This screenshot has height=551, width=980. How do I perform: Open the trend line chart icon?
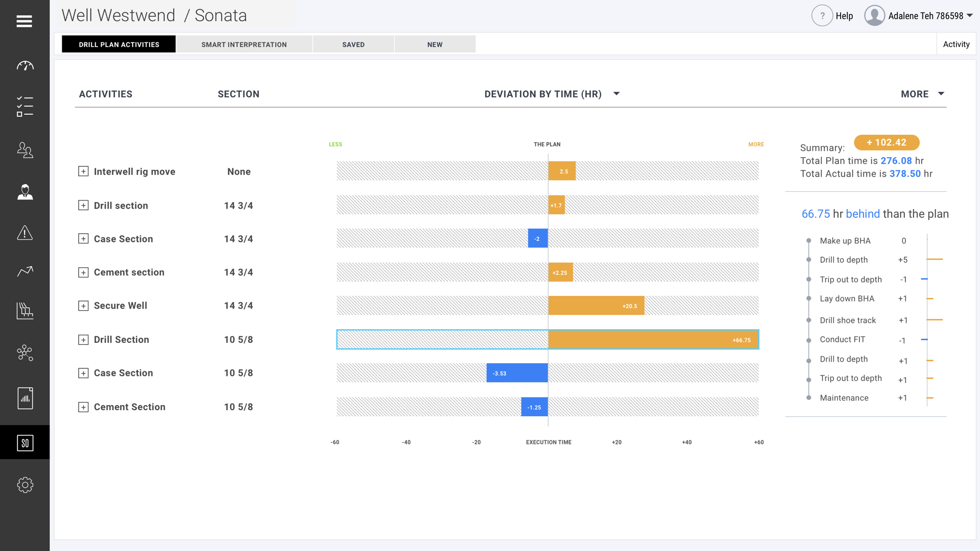point(24,271)
